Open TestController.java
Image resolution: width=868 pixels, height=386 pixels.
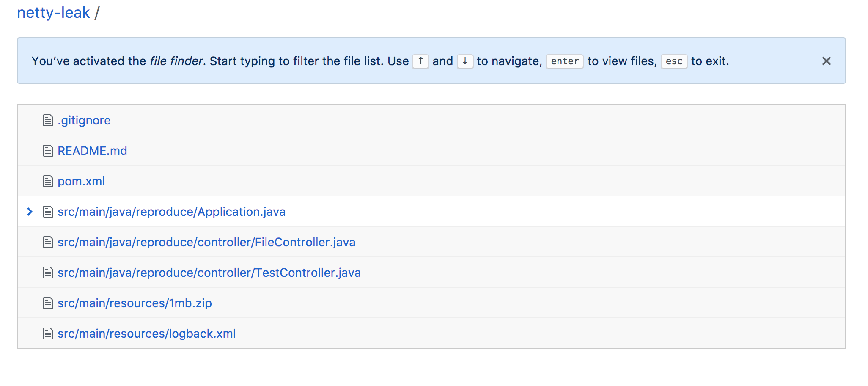pos(209,272)
